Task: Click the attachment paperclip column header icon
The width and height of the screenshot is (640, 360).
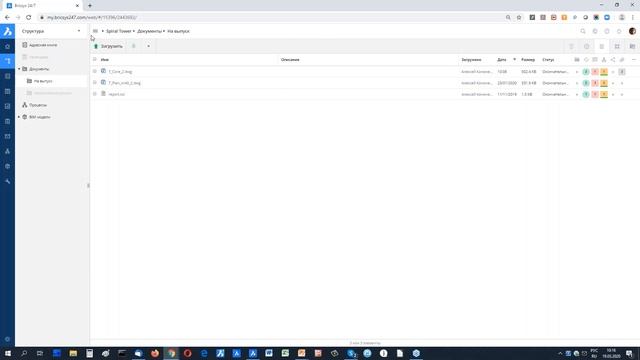Action: (x=622, y=60)
